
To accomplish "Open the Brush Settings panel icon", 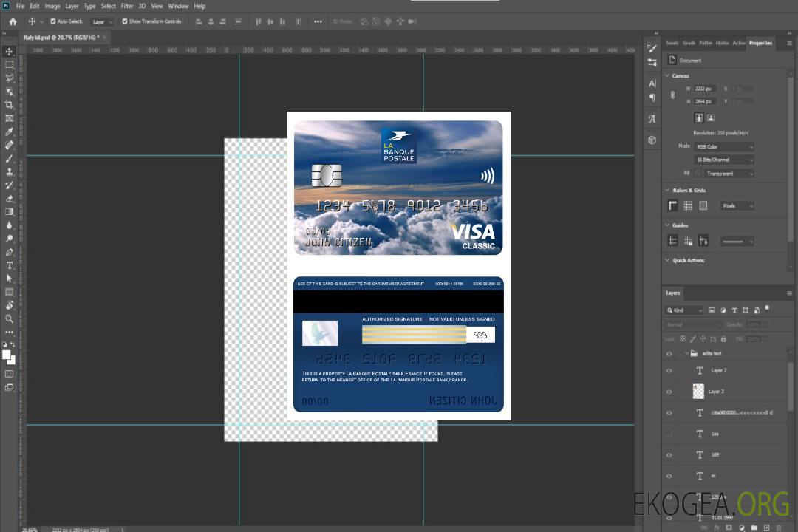I will coord(652,48).
